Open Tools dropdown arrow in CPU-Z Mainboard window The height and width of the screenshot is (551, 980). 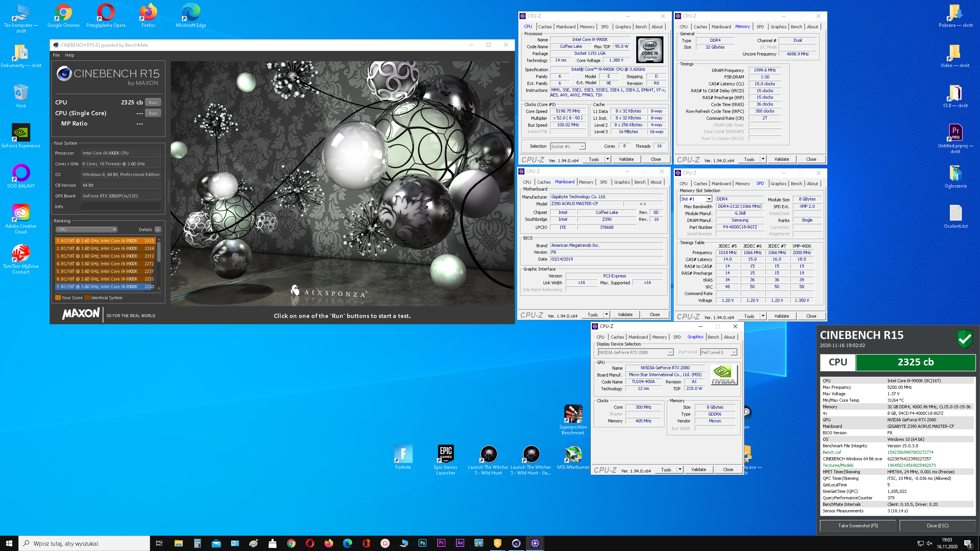tap(607, 315)
